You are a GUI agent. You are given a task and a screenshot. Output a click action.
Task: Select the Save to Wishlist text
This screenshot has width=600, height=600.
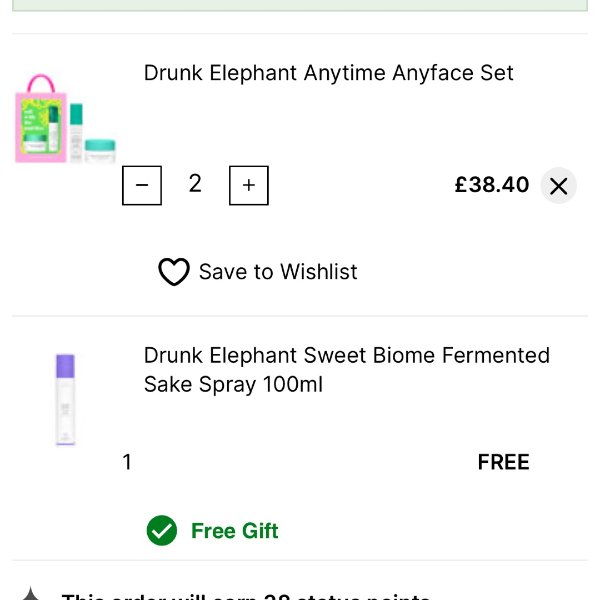click(x=278, y=272)
